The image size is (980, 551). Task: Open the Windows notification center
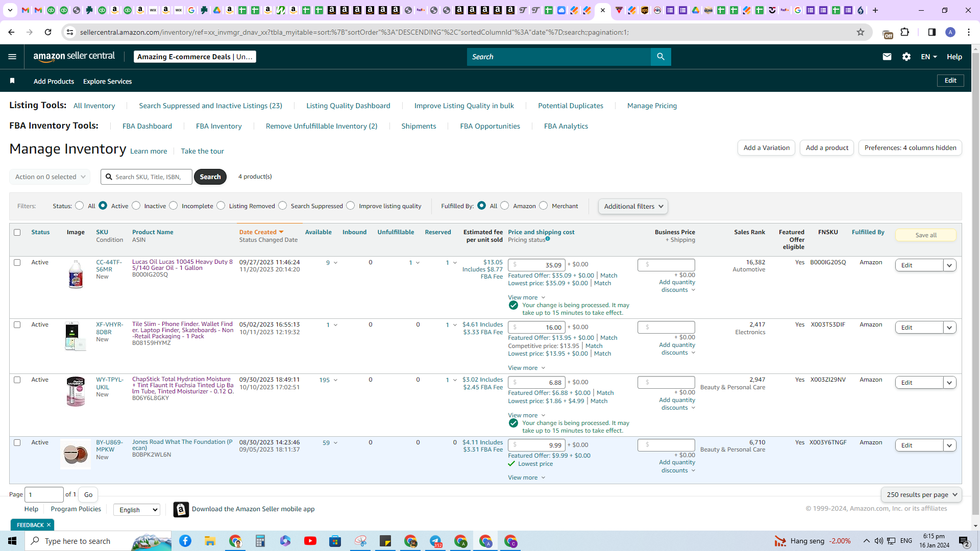click(x=964, y=541)
